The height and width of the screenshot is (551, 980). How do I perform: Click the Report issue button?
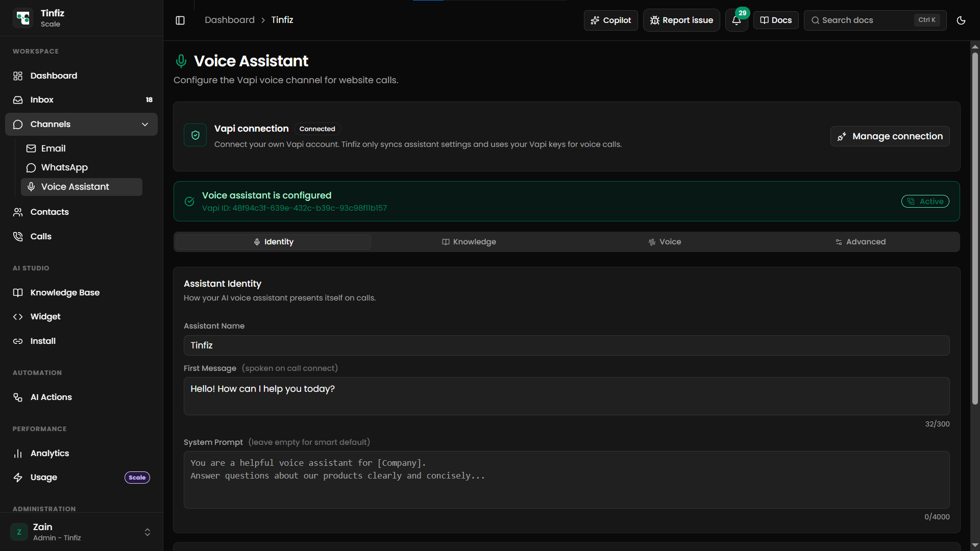[681, 20]
